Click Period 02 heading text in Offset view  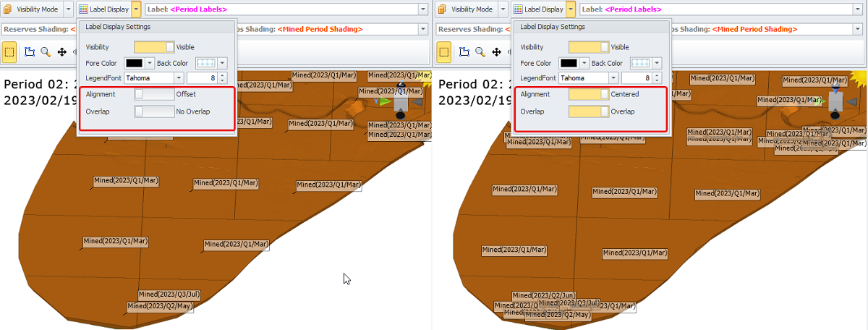pos(39,83)
